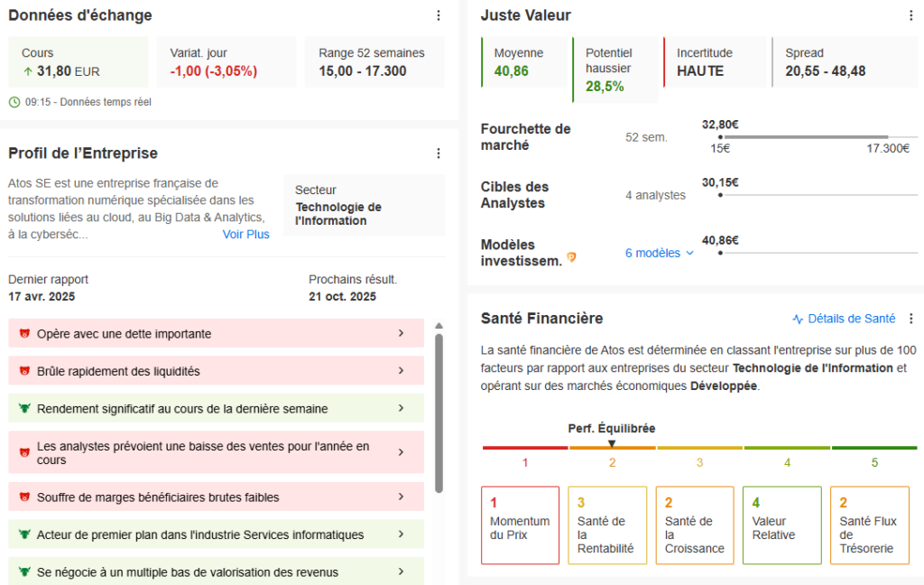
Task: Click bear icon beside 'Opère avec une dette importante'
Action: (x=23, y=334)
